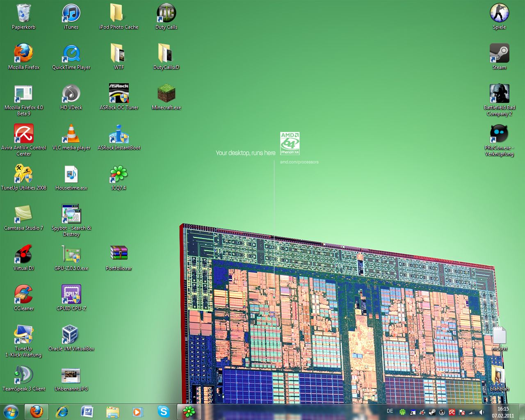The width and height of the screenshot is (525, 420).
Task: Launch Windows Media Player from taskbar
Action: 138,411
